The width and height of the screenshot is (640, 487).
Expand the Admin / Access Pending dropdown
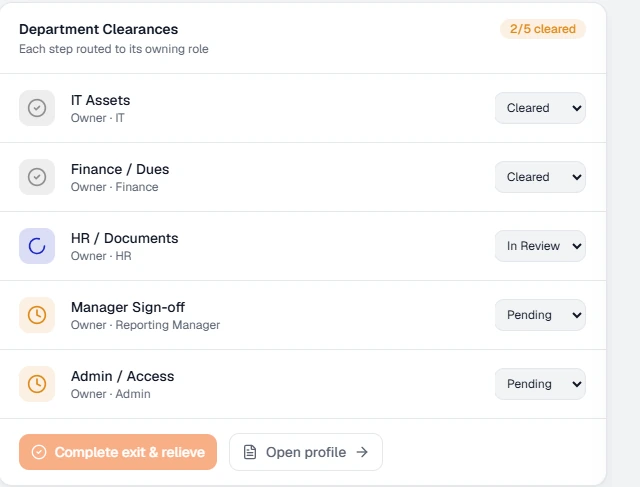coord(540,384)
